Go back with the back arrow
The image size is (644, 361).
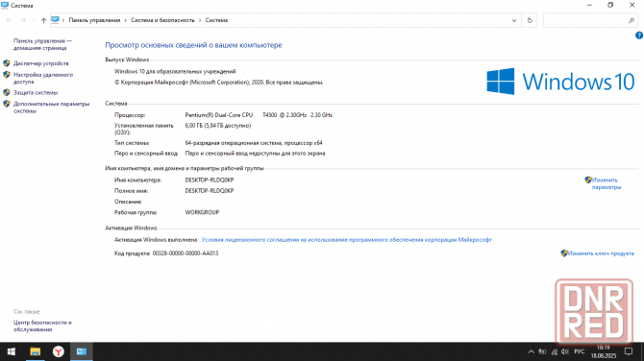[9, 20]
